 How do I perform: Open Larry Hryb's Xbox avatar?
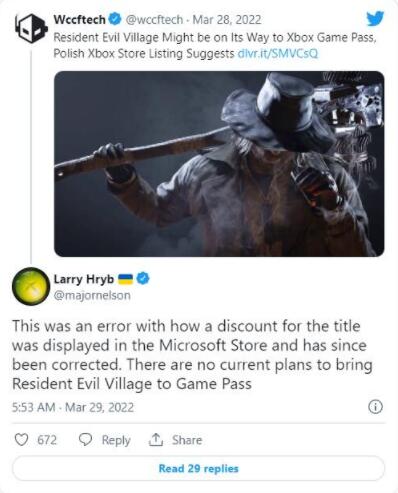31,286
